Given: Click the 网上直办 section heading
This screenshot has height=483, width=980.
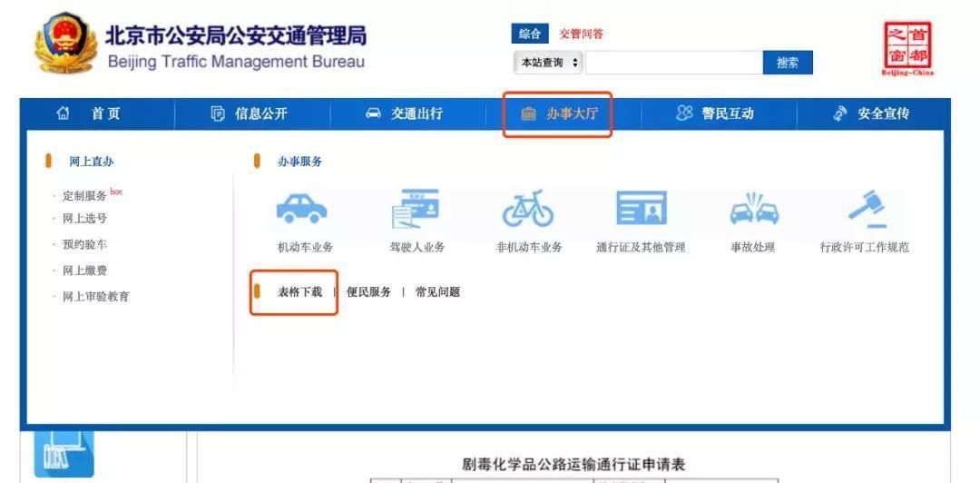Looking at the screenshot, I should tap(92, 162).
